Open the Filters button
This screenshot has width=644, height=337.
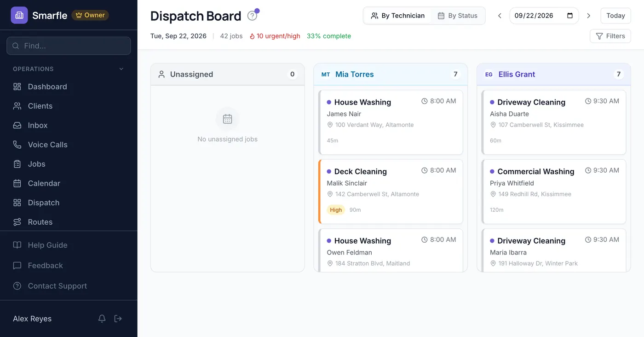610,36
